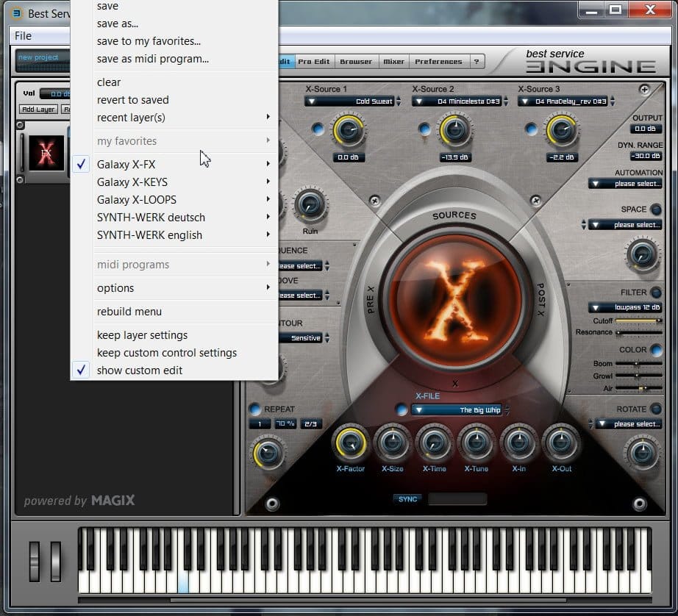The width and height of the screenshot is (678, 616).
Task: Toggle the X-Source 1 power LED
Action: (318, 129)
